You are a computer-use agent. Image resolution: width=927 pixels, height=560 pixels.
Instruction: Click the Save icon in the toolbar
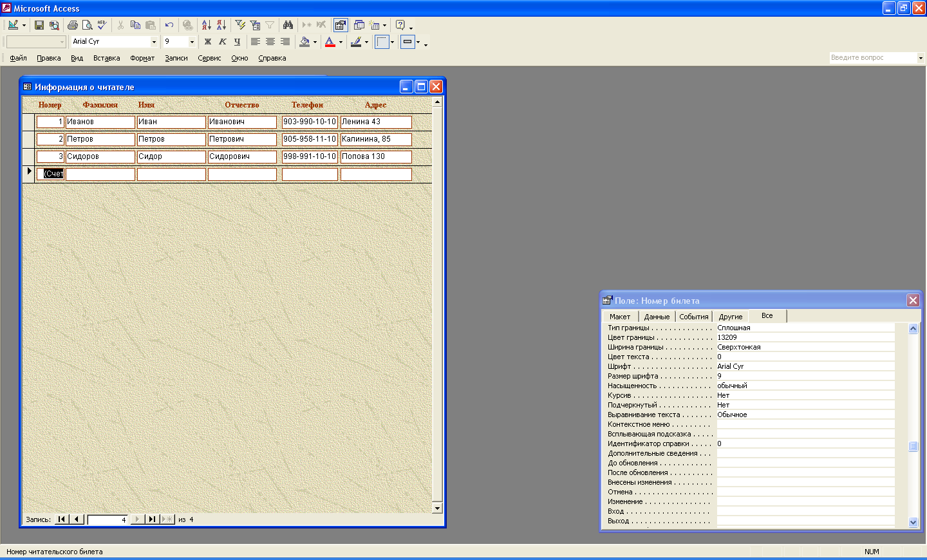(39, 25)
